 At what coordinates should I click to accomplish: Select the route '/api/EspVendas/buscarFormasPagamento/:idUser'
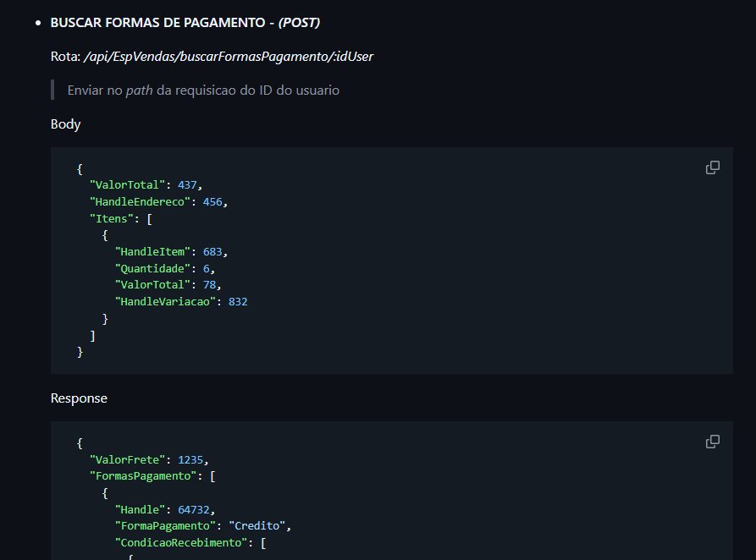point(229,57)
